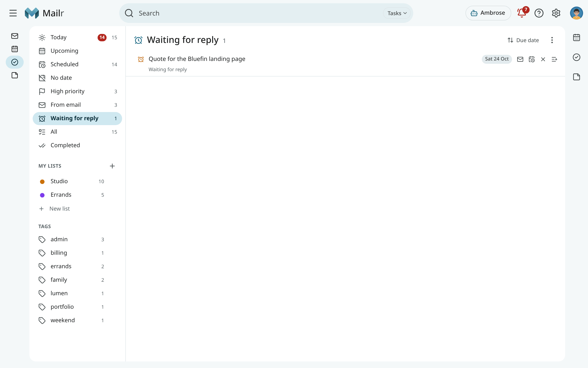Select the Upcoming view
Screen dimensions: 588x368
pos(77,51)
